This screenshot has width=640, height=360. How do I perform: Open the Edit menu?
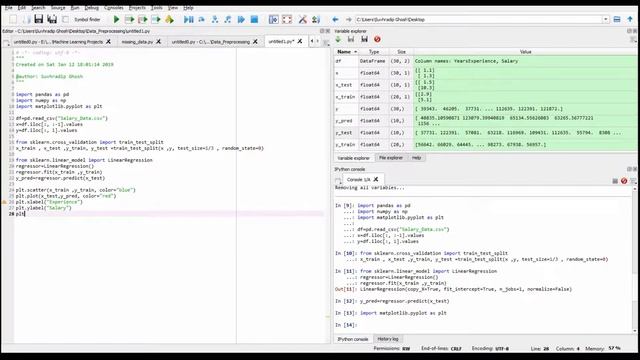[x=22, y=8]
